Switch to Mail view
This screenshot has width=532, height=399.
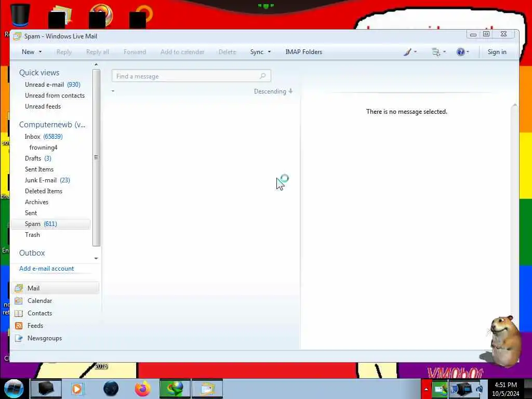click(56, 288)
